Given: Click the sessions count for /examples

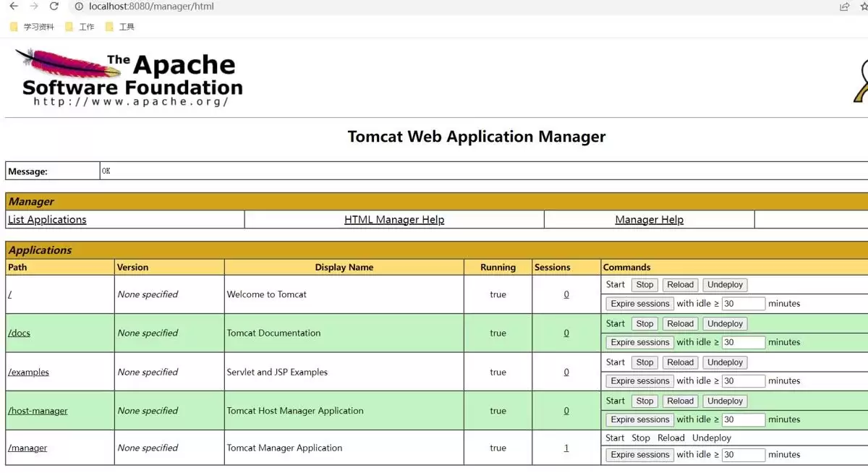Looking at the screenshot, I should 566,372.
